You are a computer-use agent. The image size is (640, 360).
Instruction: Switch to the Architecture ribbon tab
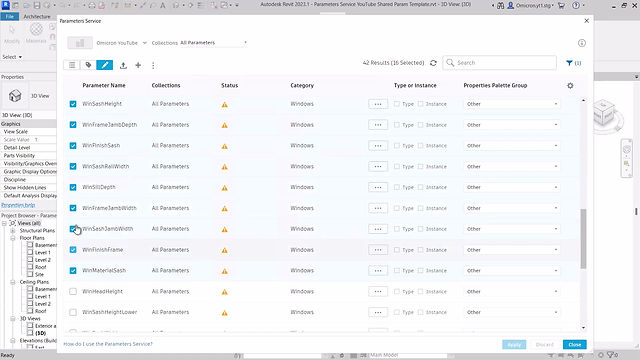click(x=37, y=17)
